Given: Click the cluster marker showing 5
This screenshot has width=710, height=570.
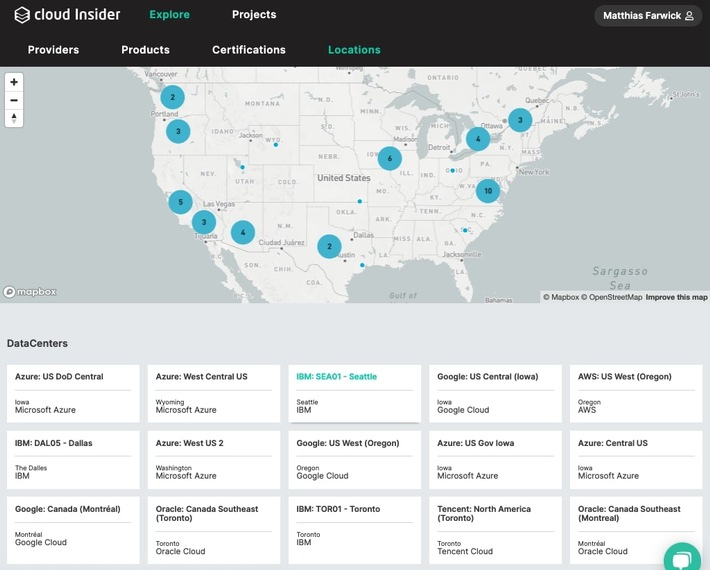Looking at the screenshot, I should [x=180, y=202].
